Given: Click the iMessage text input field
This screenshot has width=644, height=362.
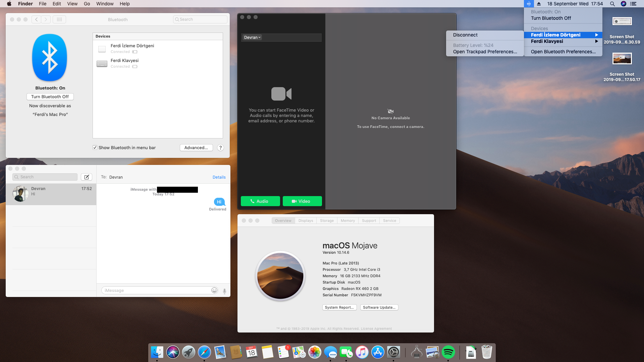Looking at the screenshot, I should pyautogui.click(x=160, y=290).
